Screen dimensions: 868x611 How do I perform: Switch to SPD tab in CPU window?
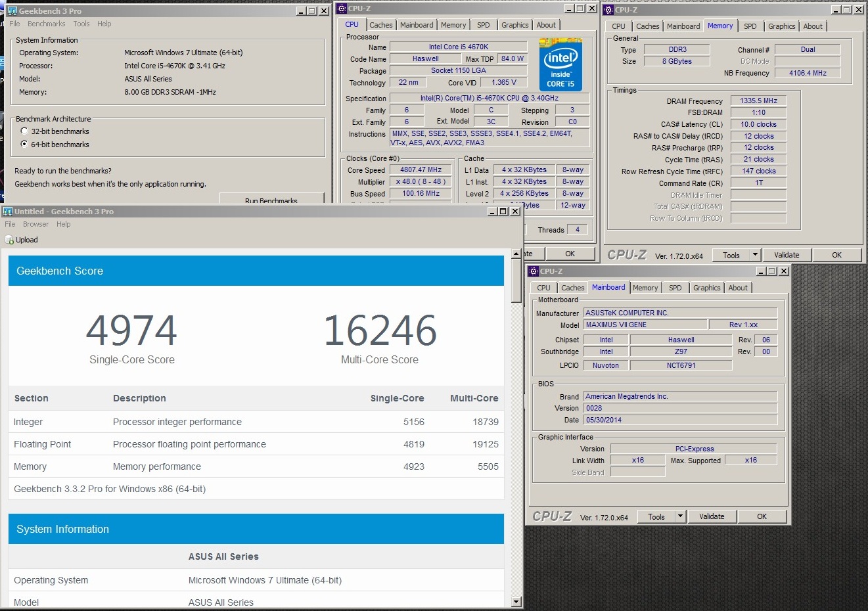(x=484, y=25)
